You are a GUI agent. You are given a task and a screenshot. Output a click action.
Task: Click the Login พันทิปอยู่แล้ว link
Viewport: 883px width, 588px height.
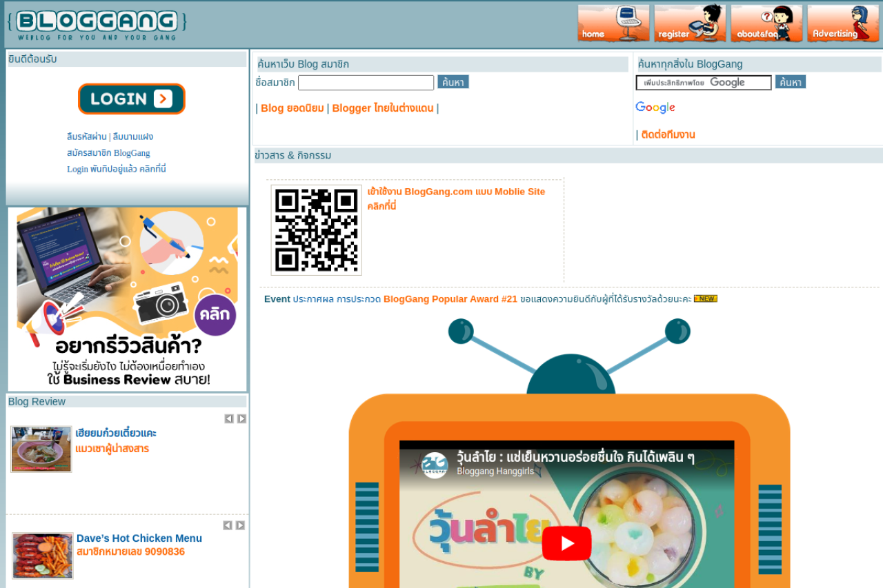click(117, 169)
